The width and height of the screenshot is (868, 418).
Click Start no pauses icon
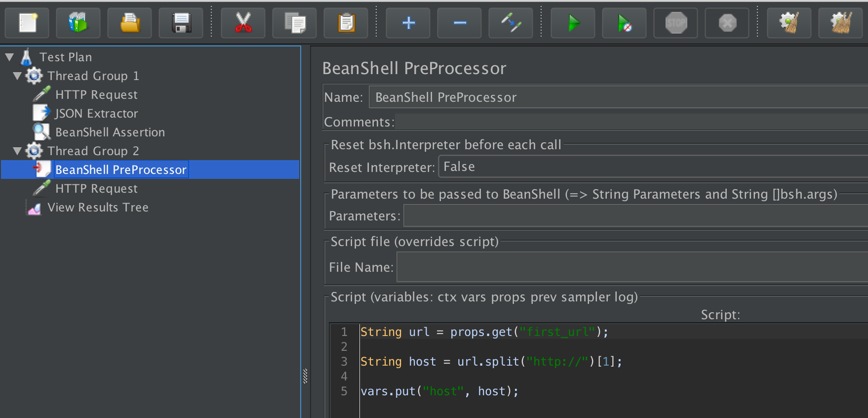(x=624, y=23)
